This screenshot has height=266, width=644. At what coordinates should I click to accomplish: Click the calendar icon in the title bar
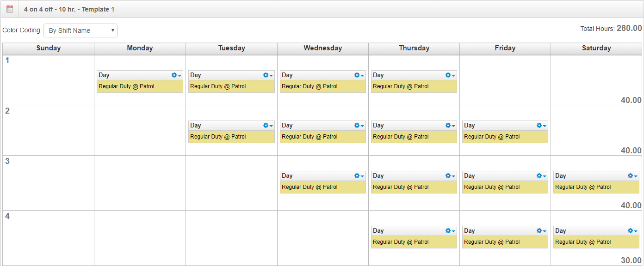tap(9, 8)
